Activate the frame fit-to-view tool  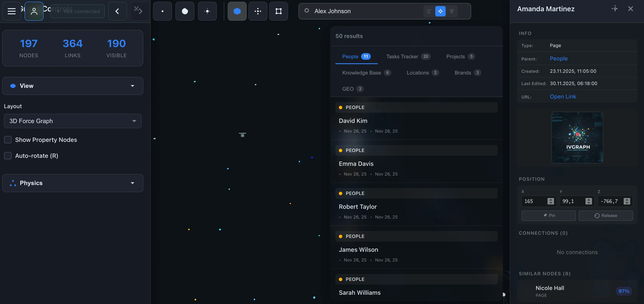(278, 11)
